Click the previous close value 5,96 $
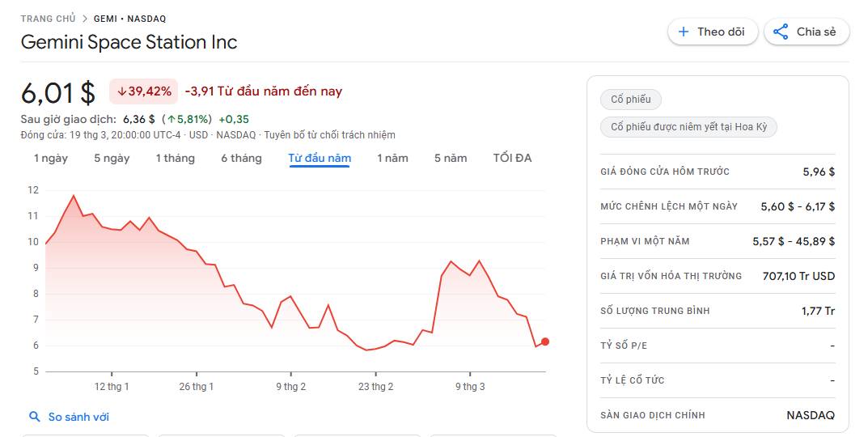This screenshot has width=868, height=437. 819,172
